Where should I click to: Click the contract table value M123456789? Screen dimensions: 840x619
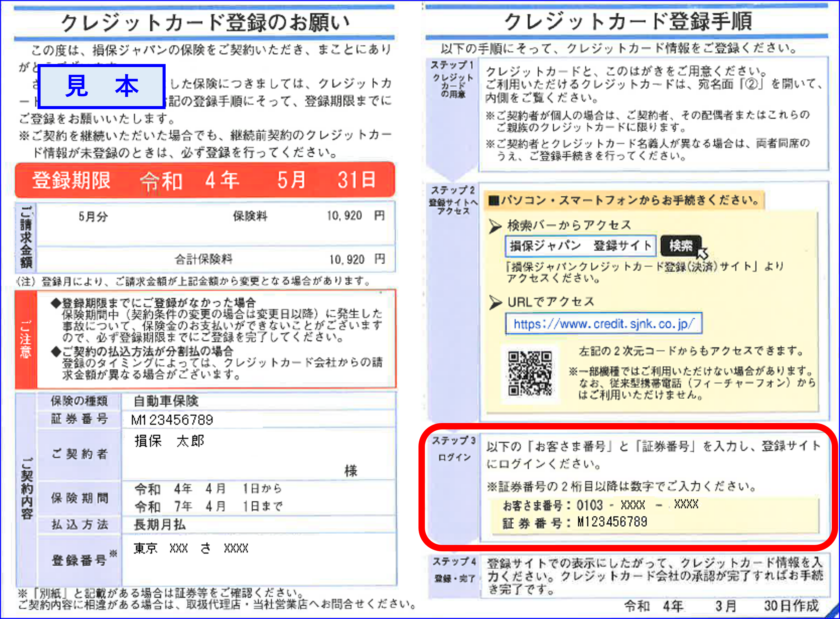point(172,420)
